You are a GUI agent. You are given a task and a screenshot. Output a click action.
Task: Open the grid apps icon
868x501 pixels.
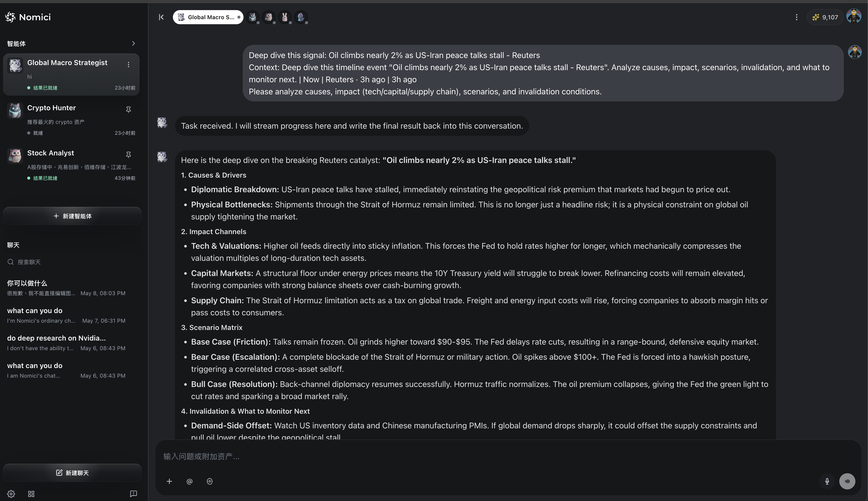[x=31, y=494]
